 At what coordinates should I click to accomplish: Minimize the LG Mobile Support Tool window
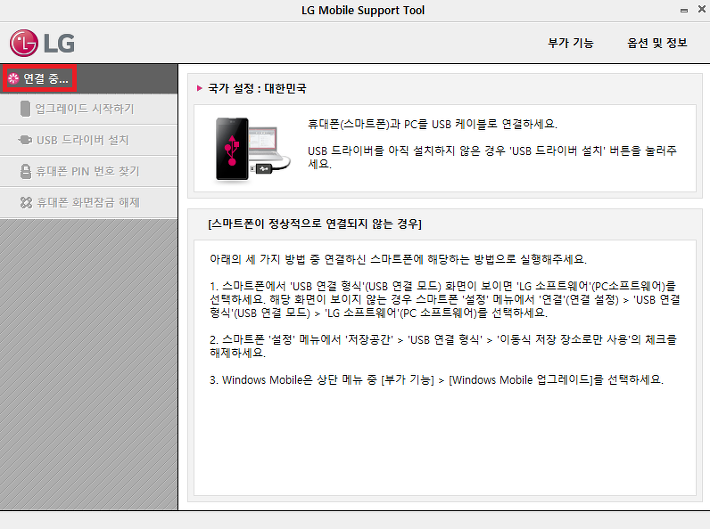tap(684, 10)
